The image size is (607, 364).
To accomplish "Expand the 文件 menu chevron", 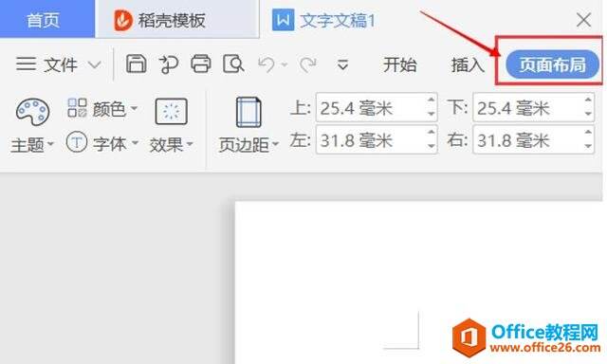I will [95, 64].
